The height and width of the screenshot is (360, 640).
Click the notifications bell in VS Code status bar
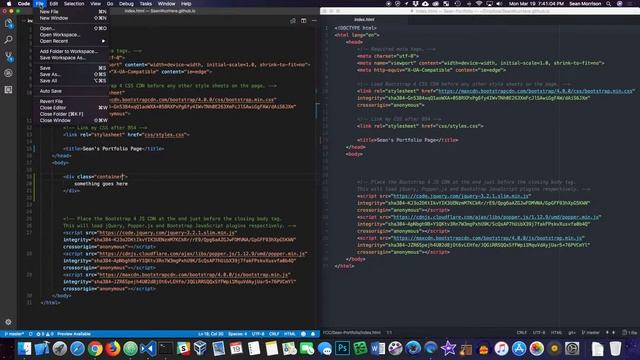coord(313,334)
